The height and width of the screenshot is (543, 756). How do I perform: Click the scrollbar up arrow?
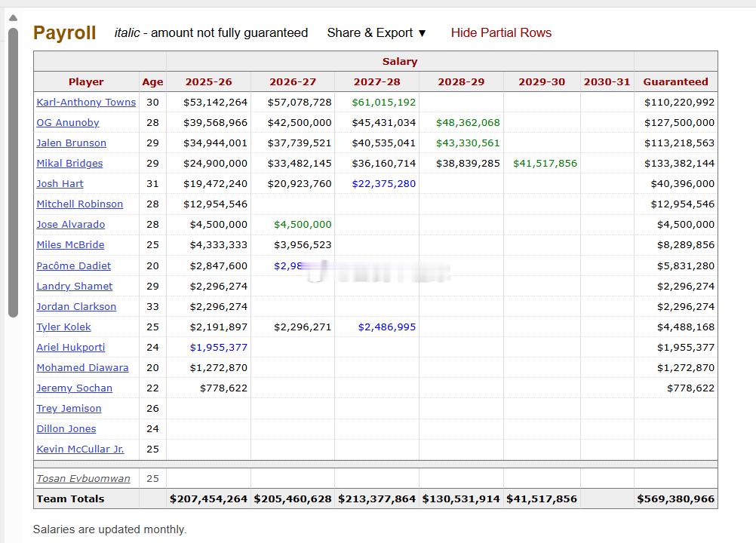pyautogui.click(x=13, y=17)
